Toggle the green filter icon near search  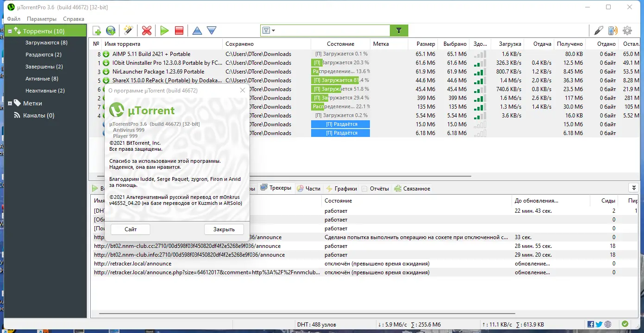399,30
